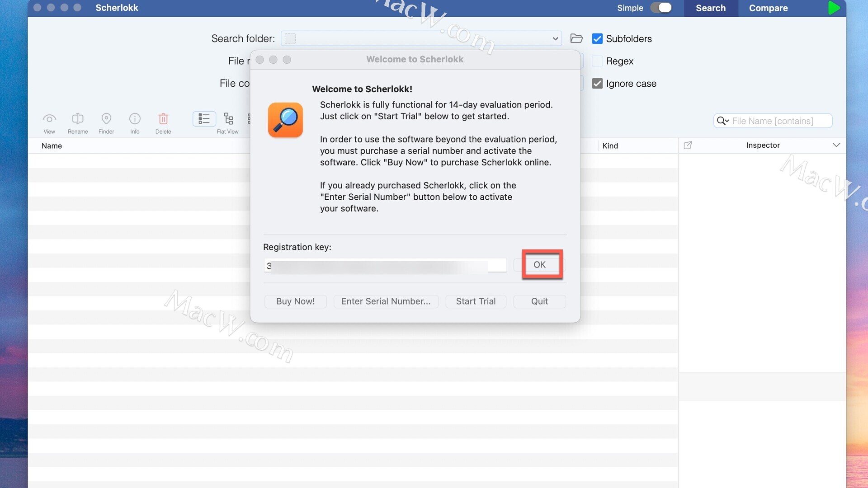Quit from the welcome dialog
The width and height of the screenshot is (868, 488).
click(539, 301)
